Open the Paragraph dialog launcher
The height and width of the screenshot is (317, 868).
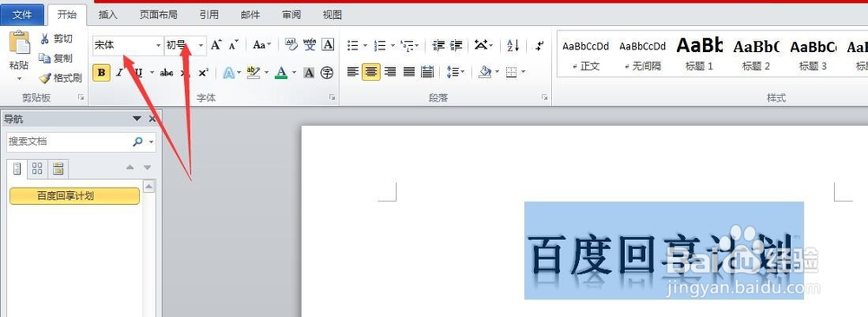tap(544, 97)
